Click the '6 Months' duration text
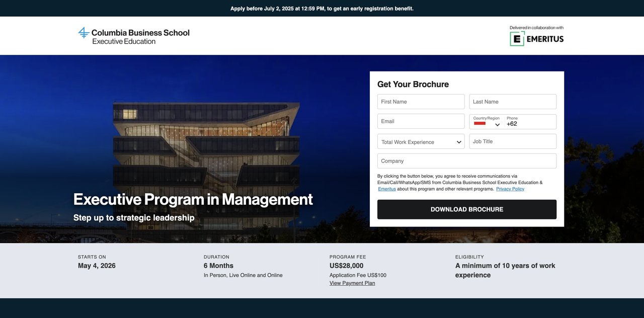This screenshot has width=644, height=318. (x=218, y=266)
